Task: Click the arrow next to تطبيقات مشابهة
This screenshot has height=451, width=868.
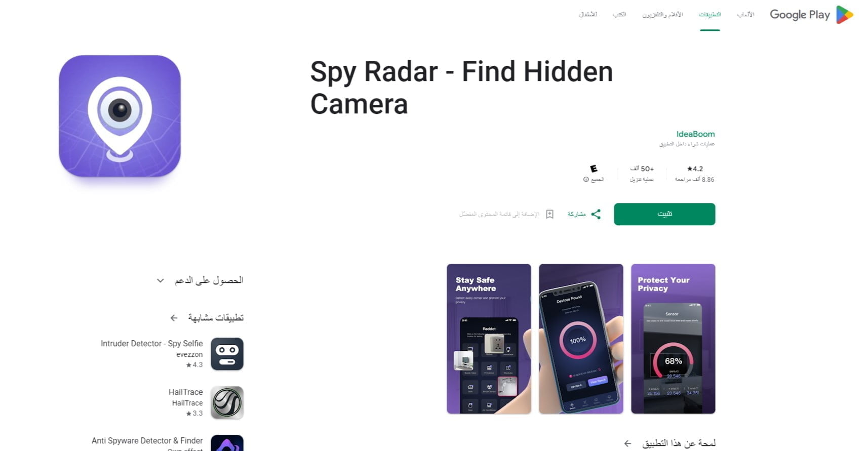Action: (174, 318)
